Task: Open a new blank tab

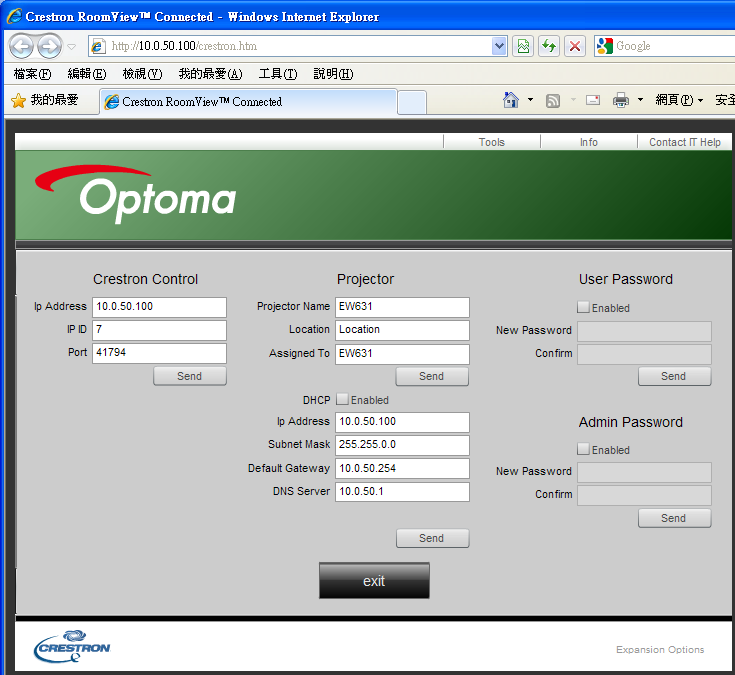Action: pyautogui.click(x=412, y=102)
